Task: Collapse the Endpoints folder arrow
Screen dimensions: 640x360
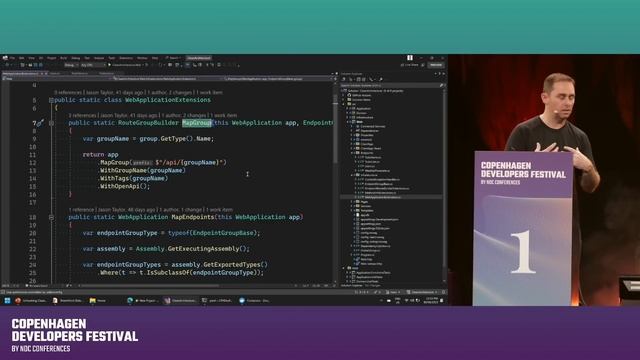Action: pos(351,153)
